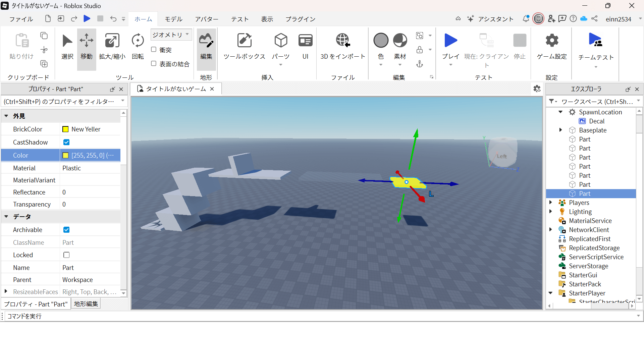Select the 選択 (Select) tool
The height and width of the screenshot is (338, 644).
point(67,47)
